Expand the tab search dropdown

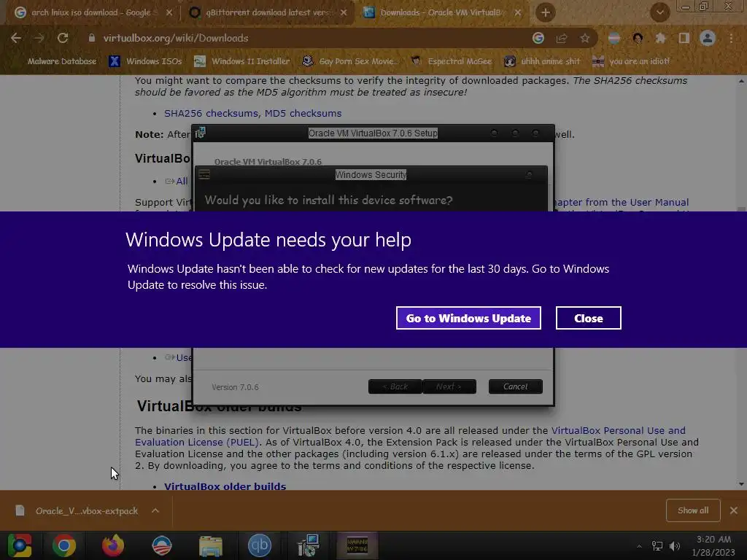click(x=660, y=12)
